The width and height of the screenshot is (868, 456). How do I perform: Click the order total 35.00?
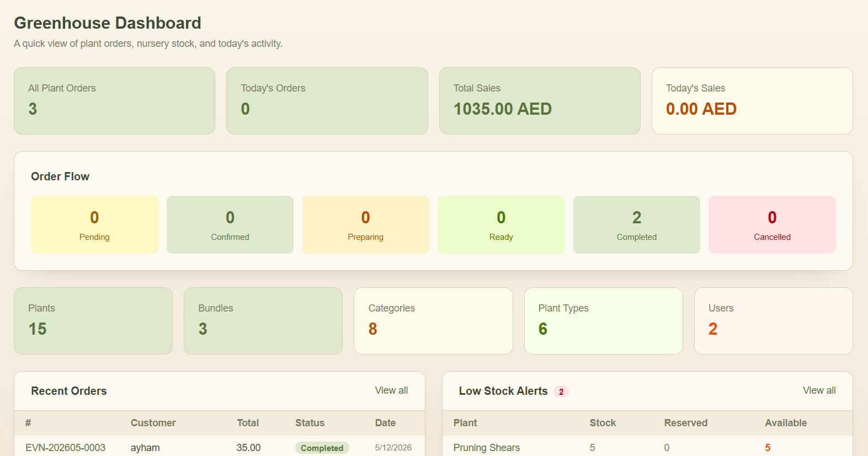[x=248, y=448]
